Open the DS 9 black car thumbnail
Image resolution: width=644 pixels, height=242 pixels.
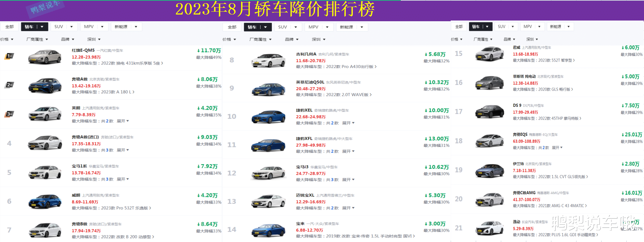(490, 112)
